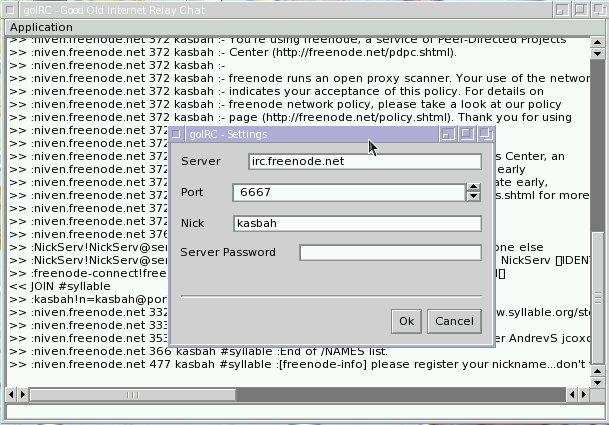The image size is (609, 425).
Task: Click the Server field with irc.freenode.net
Action: [x=365, y=162]
